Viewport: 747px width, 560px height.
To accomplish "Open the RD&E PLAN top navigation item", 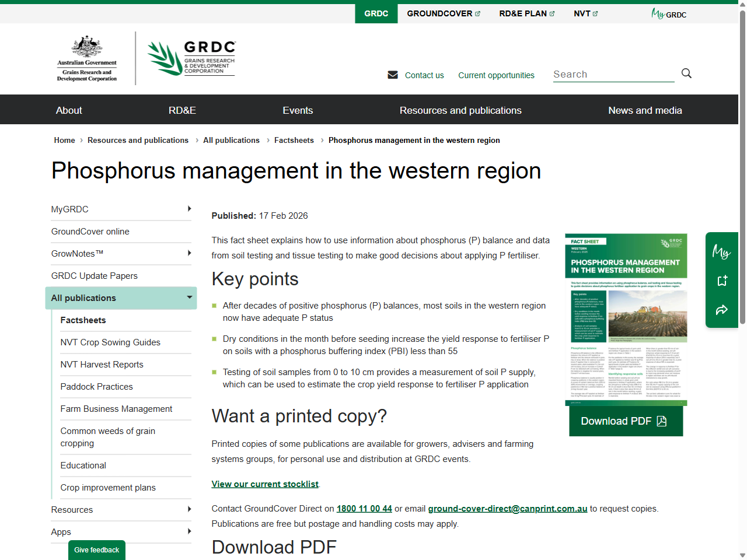I will [523, 13].
